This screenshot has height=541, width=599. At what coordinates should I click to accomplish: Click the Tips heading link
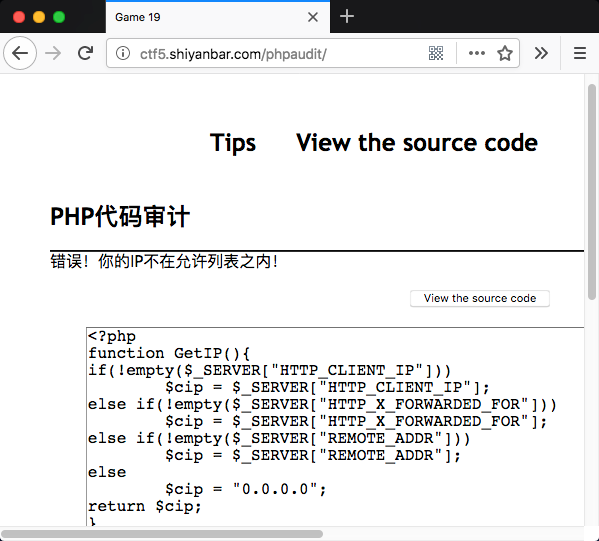pos(233,143)
